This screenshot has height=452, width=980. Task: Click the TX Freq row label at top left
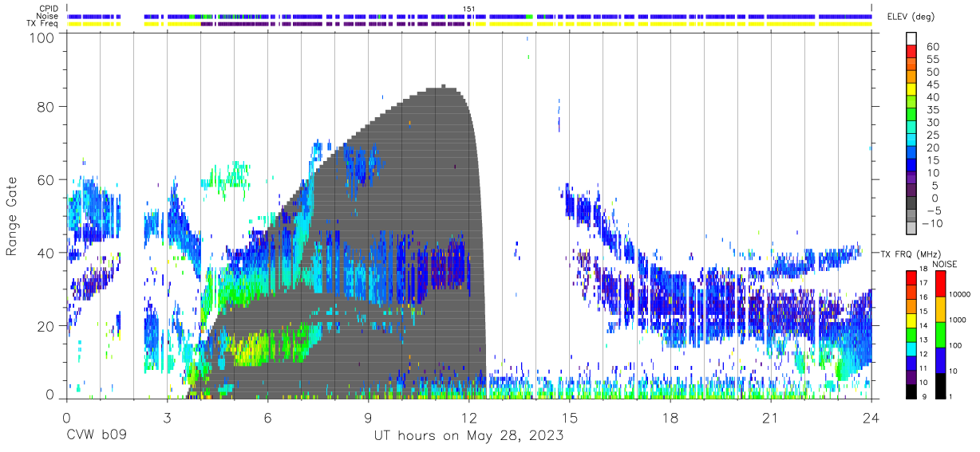(43, 24)
